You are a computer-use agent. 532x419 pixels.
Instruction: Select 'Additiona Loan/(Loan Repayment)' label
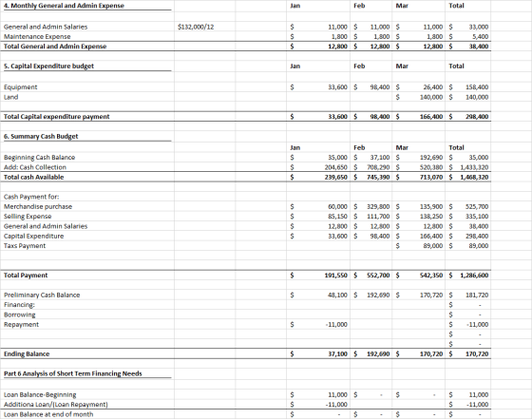(56, 405)
